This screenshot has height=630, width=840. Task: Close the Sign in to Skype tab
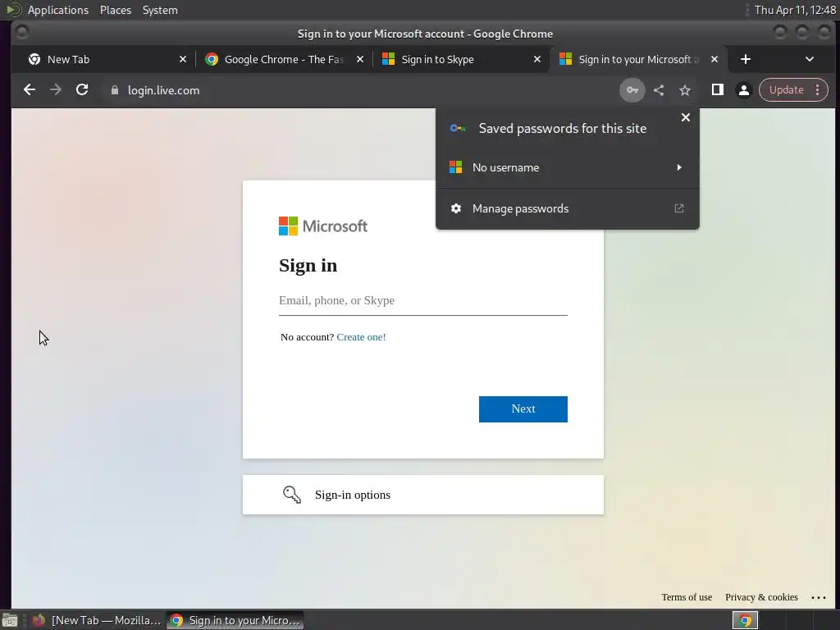(537, 59)
